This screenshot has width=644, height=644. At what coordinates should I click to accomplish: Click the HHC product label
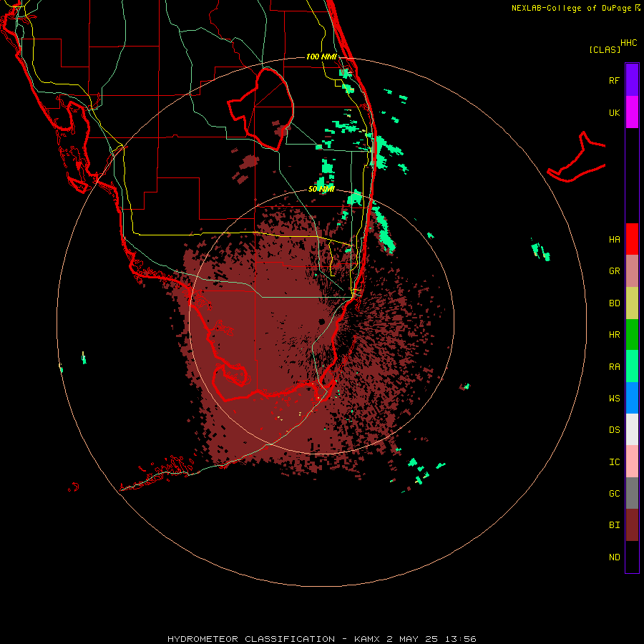pyautogui.click(x=629, y=43)
